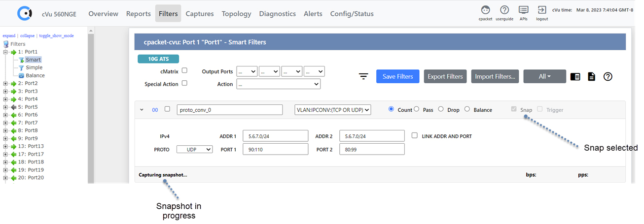Image resolution: width=644 pixels, height=224 pixels.
Task: Open the APIs icon
Action: [x=524, y=10]
